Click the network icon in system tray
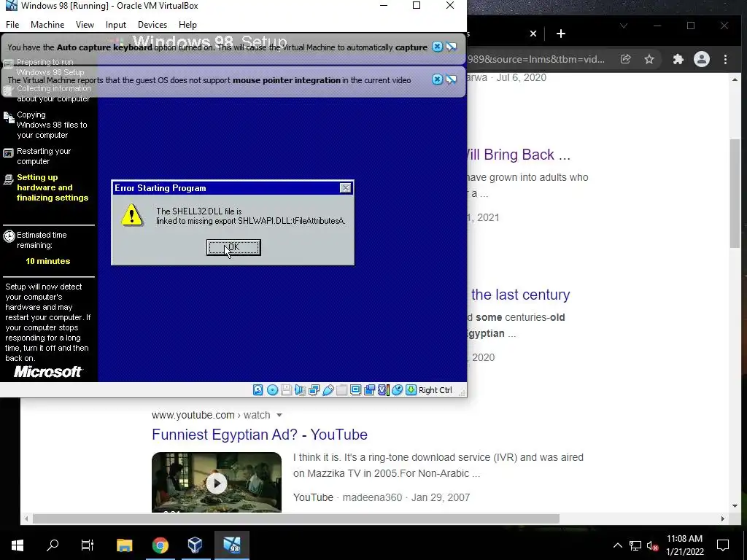 [635, 545]
